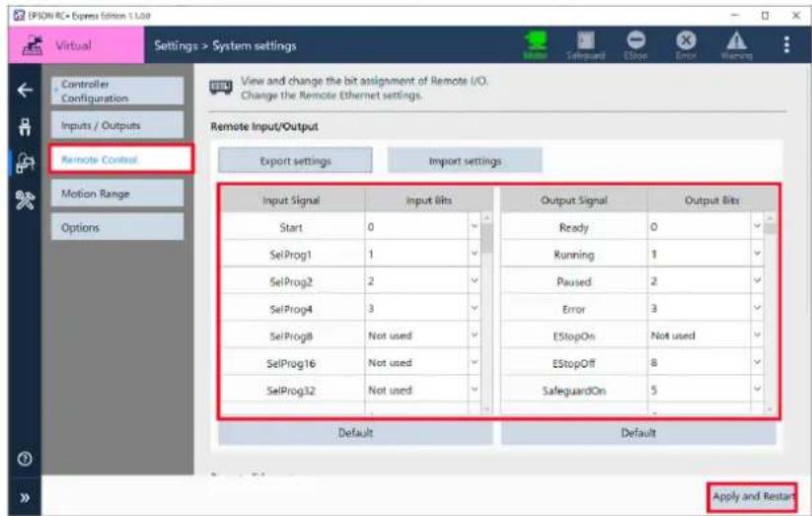Select the Remote Control tab

point(121,159)
